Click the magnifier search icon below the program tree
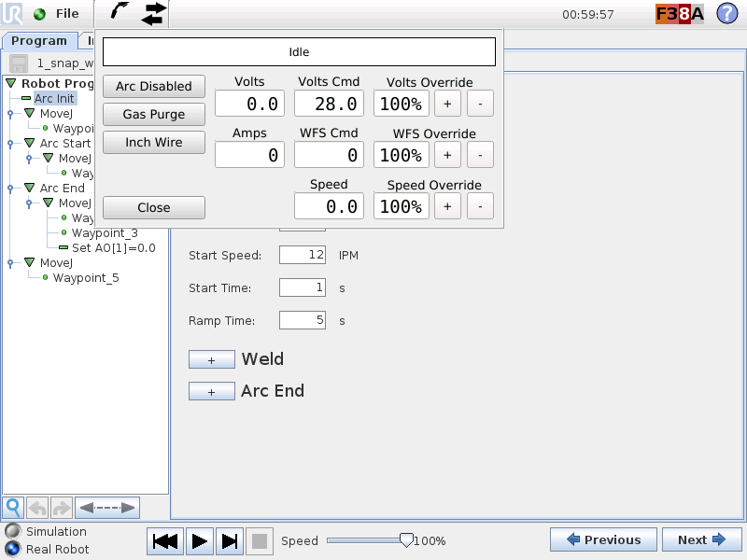The height and width of the screenshot is (560, 747). [12, 507]
